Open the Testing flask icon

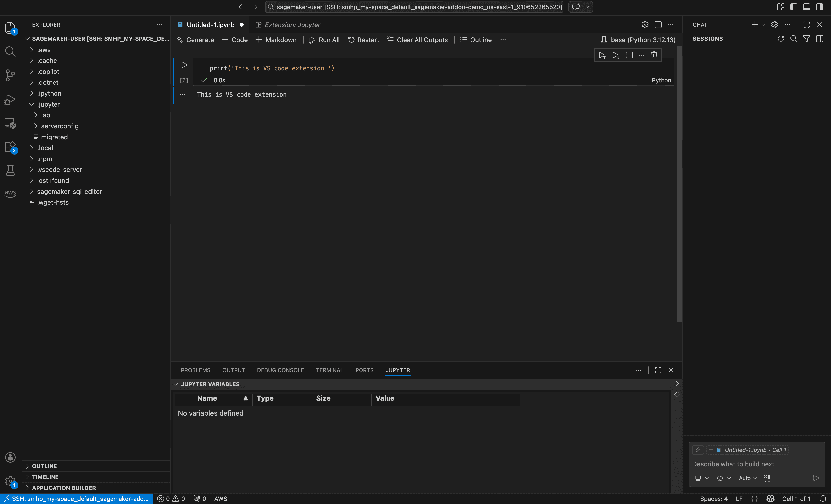point(10,170)
